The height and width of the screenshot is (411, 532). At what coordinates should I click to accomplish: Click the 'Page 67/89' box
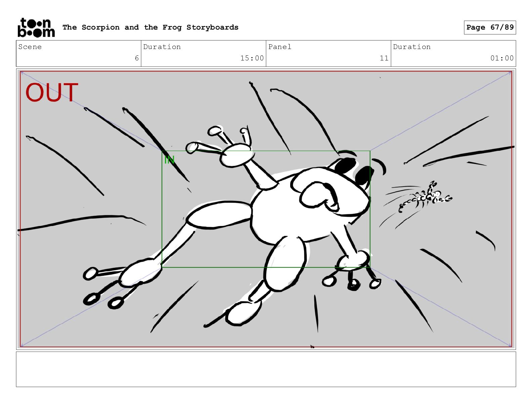point(490,27)
